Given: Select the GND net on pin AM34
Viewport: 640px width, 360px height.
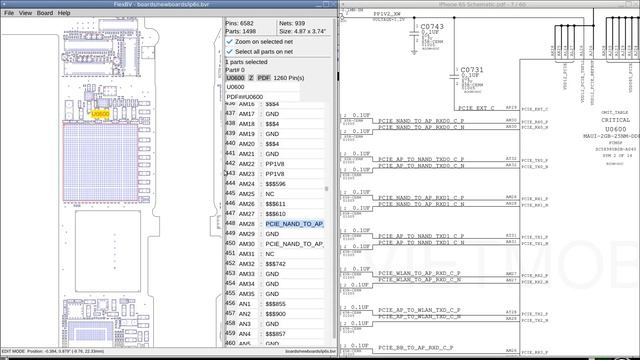Looking at the screenshot, I should coord(272,284).
